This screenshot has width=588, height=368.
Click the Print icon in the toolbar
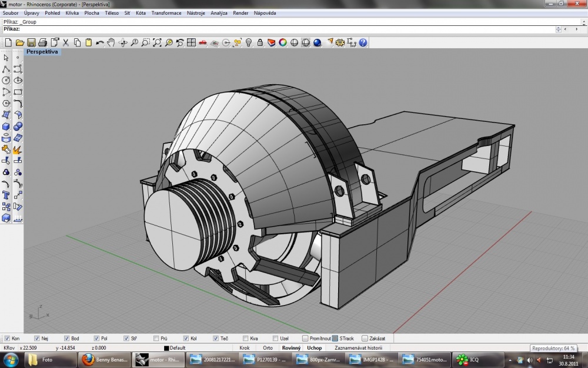click(x=43, y=42)
